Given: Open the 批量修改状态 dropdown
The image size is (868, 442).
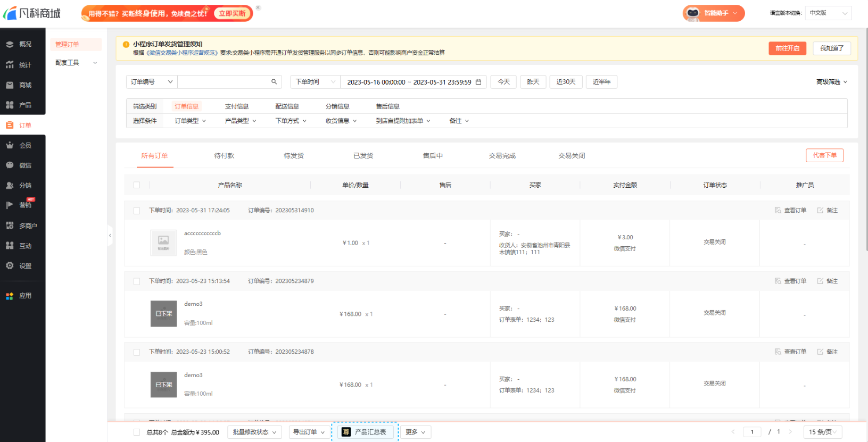Looking at the screenshot, I should point(255,432).
